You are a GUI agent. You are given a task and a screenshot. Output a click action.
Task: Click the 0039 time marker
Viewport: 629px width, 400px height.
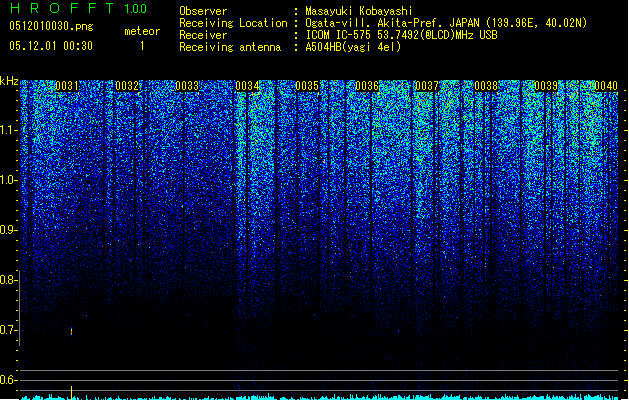tap(546, 86)
